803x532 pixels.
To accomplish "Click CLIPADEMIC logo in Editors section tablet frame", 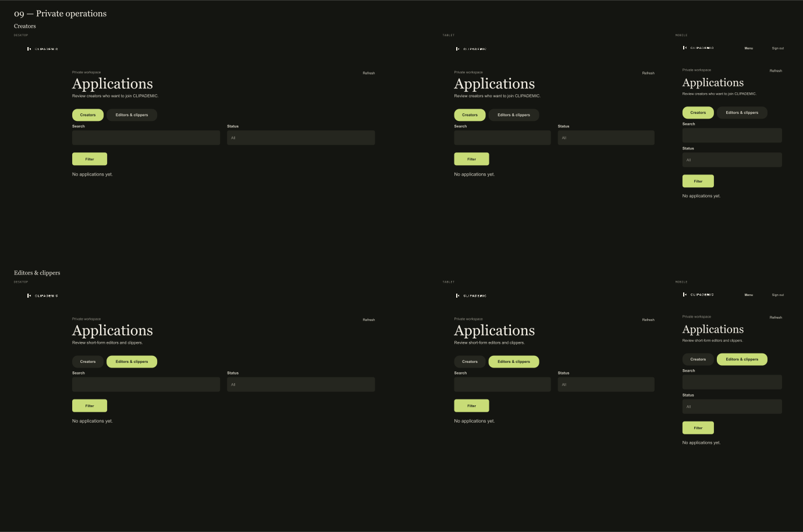I will pos(471,295).
